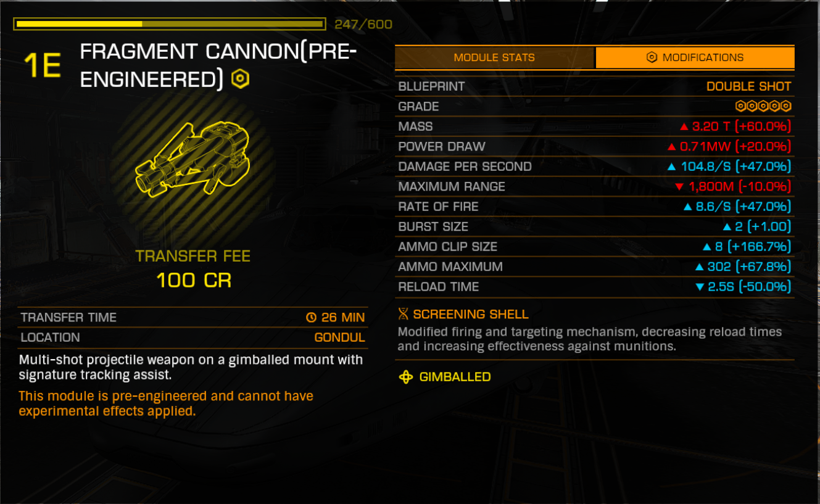This screenshot has width=820, height=504.
Task: Click the grade five-hexagon rating icons
Action: point(763,106)
